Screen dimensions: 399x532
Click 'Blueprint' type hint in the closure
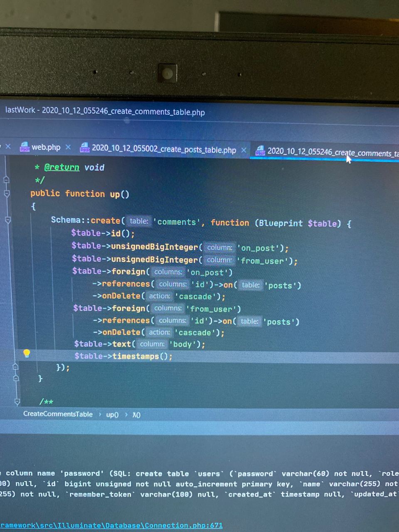pyautogui.click(x=281, y=223)
